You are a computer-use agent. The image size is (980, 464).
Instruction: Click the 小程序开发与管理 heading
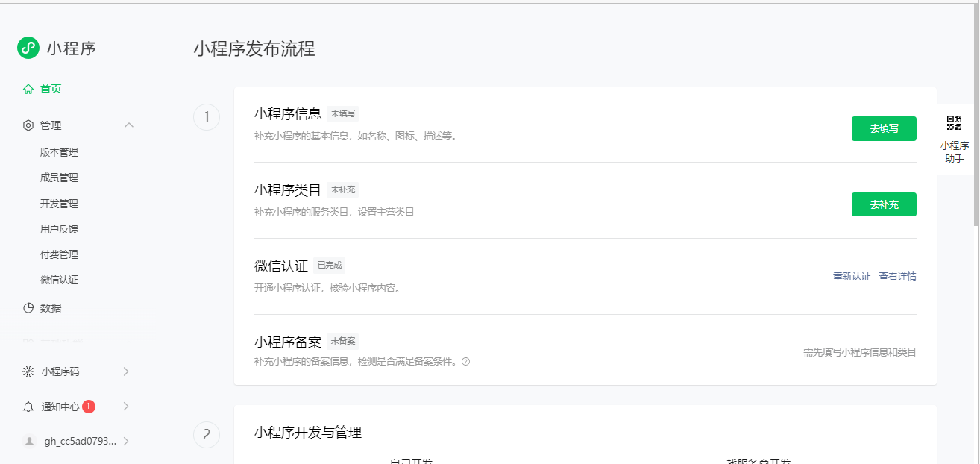pos(308,433)
